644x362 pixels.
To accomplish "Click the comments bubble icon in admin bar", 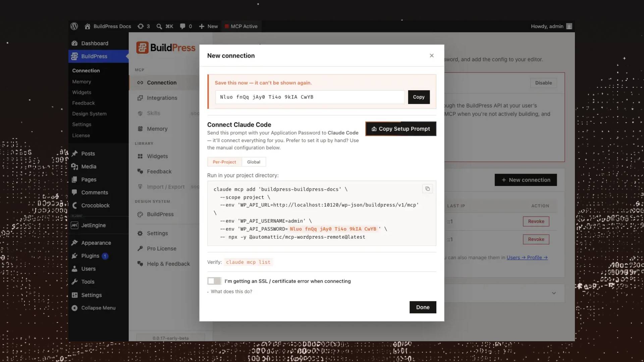I will tap(182, 26).
